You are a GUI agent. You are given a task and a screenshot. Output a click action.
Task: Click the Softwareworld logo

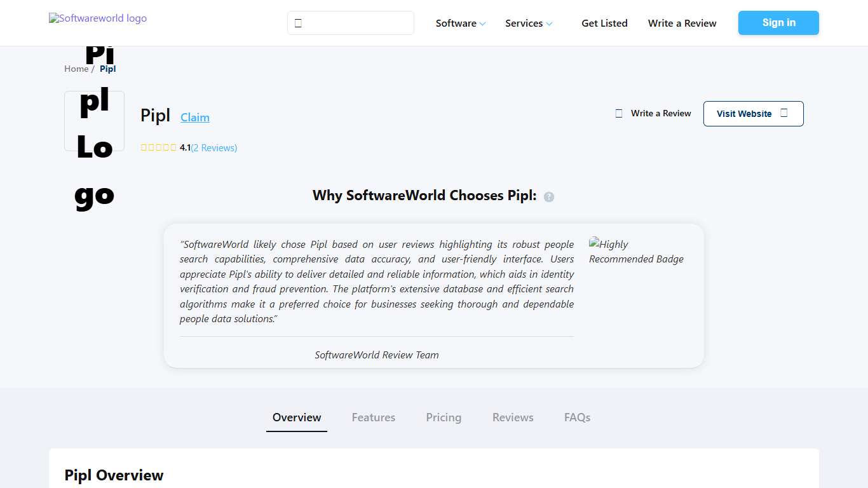tap(97, 18)
